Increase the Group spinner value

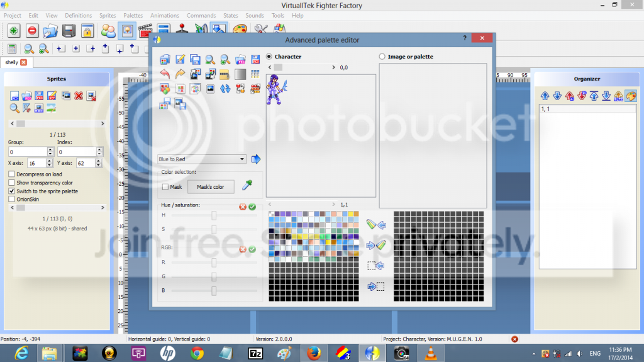50,150
